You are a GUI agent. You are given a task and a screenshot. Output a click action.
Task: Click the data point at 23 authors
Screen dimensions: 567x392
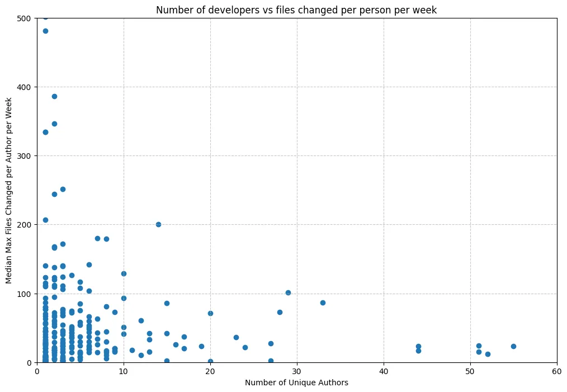[236, 337]
